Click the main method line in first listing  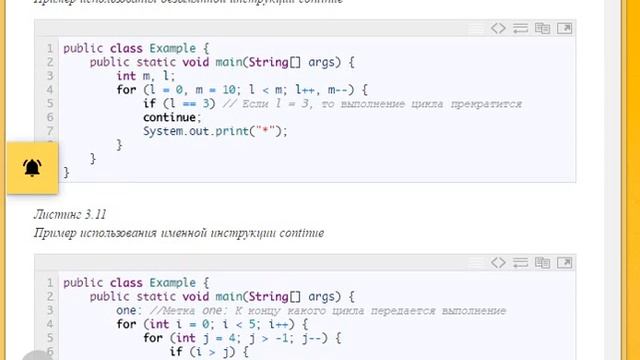pos(222,62)
